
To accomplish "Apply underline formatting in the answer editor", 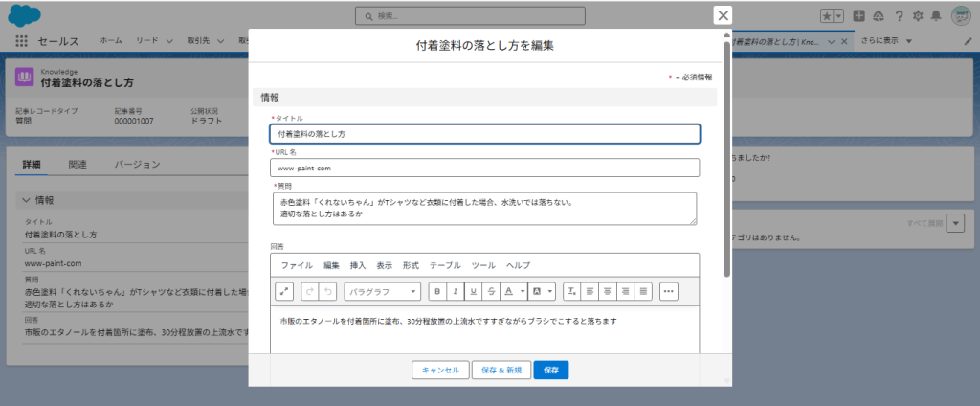I will tap(473, 291).
